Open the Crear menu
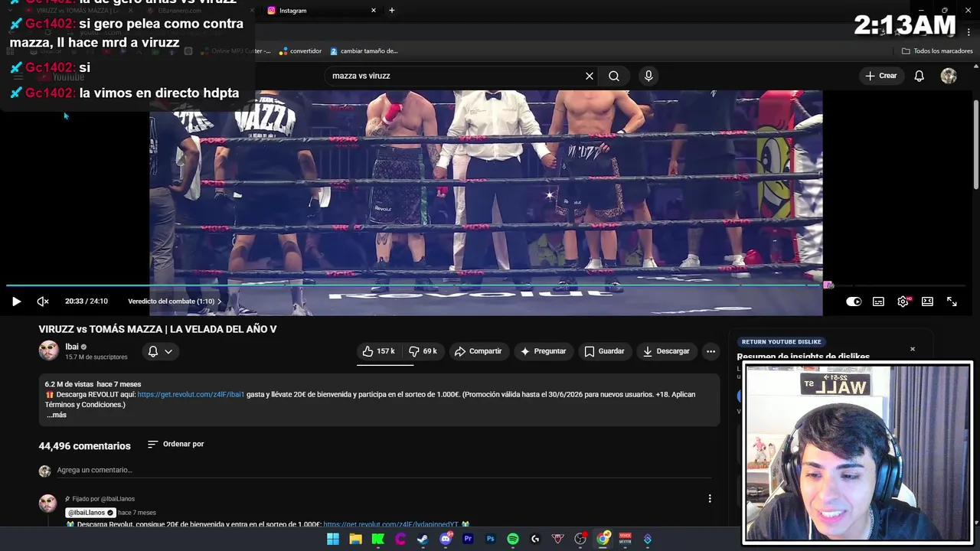 point(880,76)
